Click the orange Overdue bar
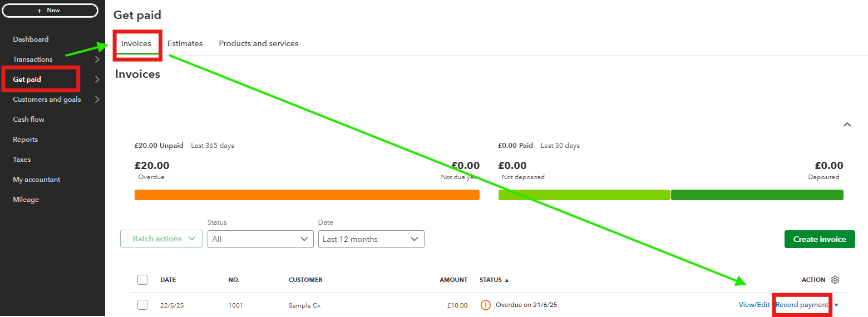The height and width of the screenshot is (317, 868). 307,195
